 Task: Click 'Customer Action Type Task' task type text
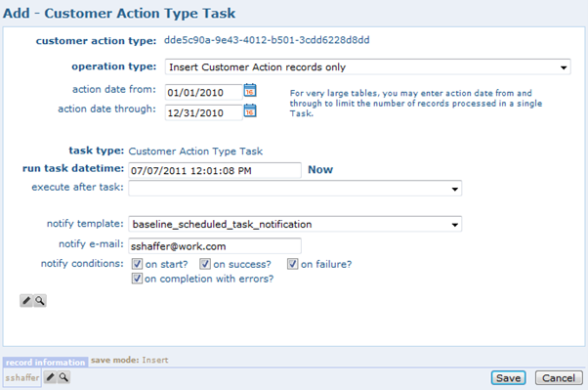coord(195,152)
